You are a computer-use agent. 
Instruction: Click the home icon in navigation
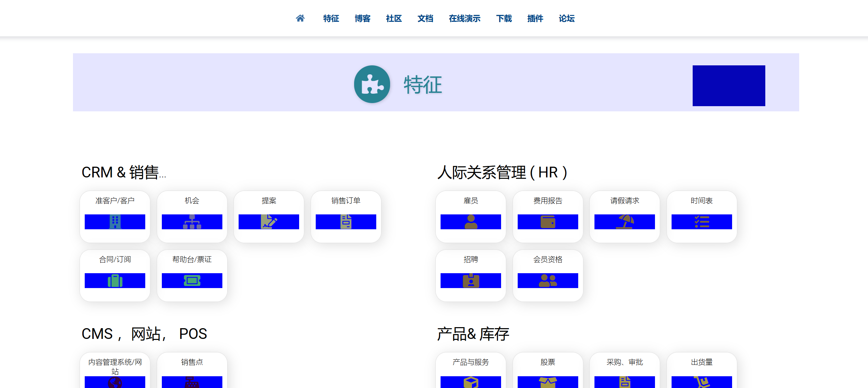pyautogui.click(x=300, y=18)
